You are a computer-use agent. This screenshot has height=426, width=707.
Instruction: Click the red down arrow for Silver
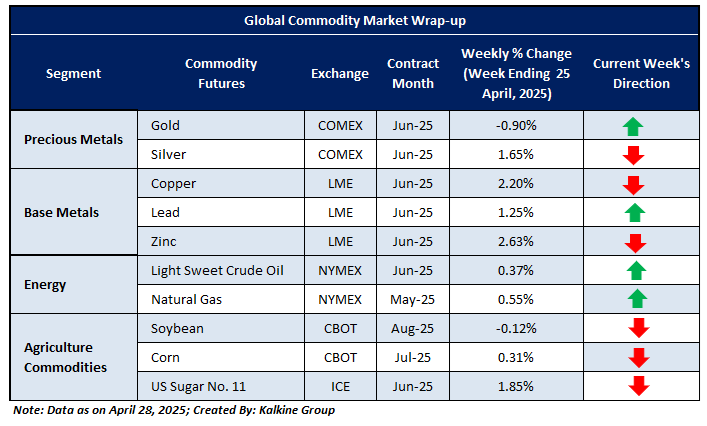click(632, 155)
